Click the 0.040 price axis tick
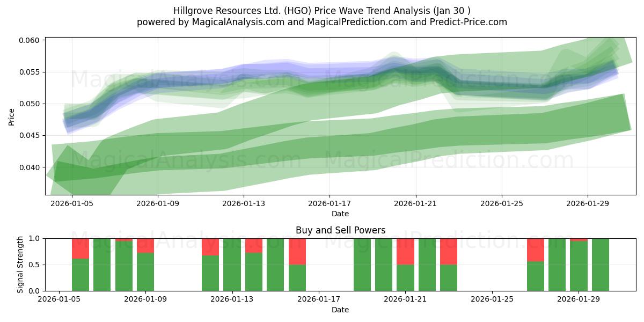 pyautogui.click(x=30, y=167)
